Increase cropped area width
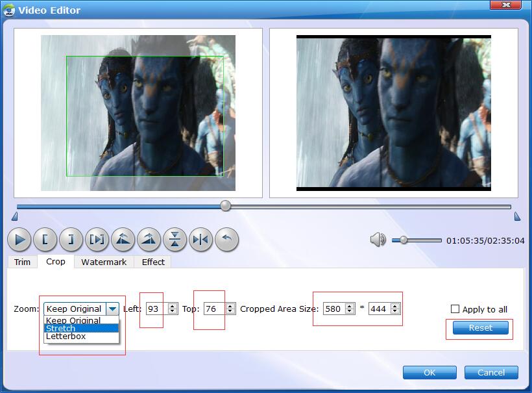 tap(350, 306)
